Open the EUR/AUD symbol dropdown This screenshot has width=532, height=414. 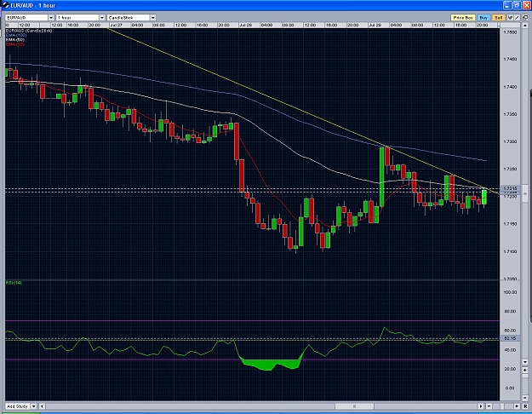pyautogui.click(x=51, y=17)
